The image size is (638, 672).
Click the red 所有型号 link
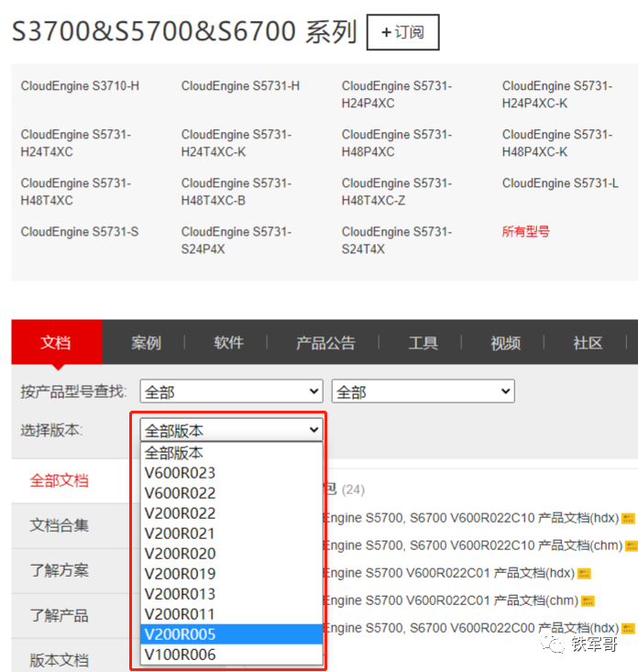click(x=525, y=232)
